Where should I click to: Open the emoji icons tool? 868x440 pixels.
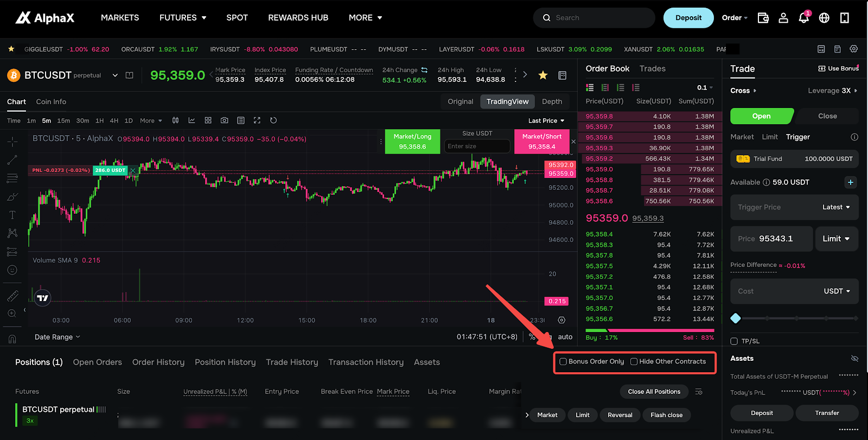coord(12,270)
